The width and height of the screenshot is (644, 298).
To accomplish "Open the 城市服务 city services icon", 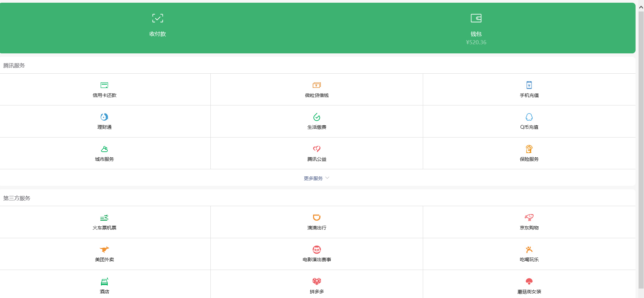I will [x=104, y=149].
